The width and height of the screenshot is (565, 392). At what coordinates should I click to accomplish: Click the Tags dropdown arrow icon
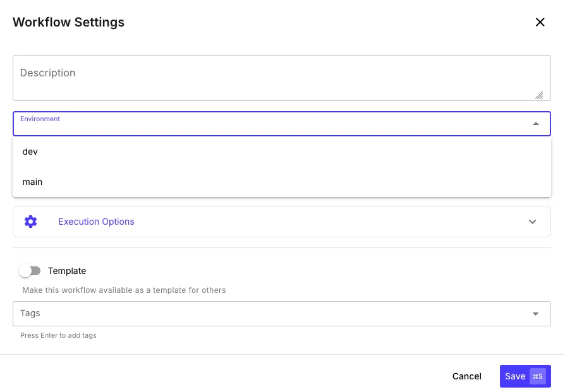click(535, 313)
